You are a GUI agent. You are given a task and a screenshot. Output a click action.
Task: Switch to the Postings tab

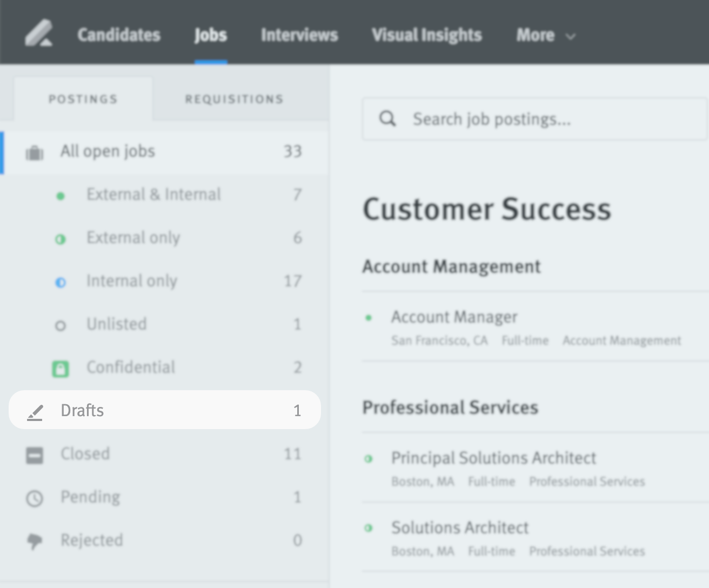pos(83,99)
